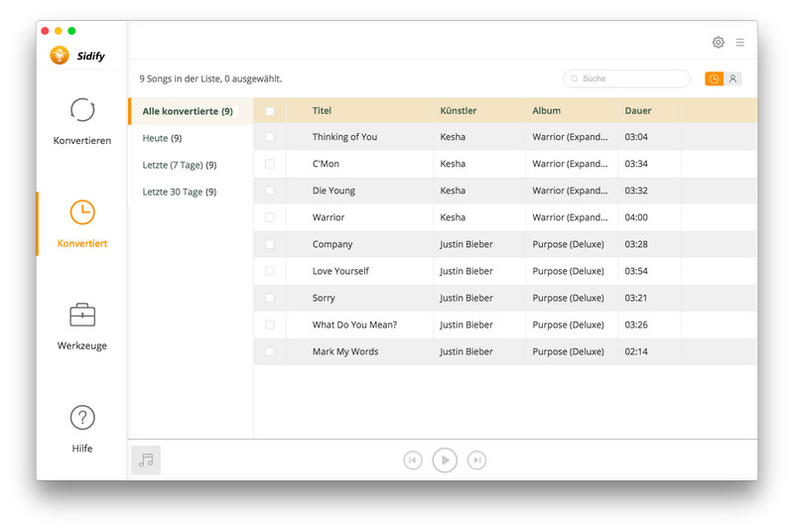Select the song title C'Mon
This screenshot has height=532, width=794.
click(x=326, y=164)
